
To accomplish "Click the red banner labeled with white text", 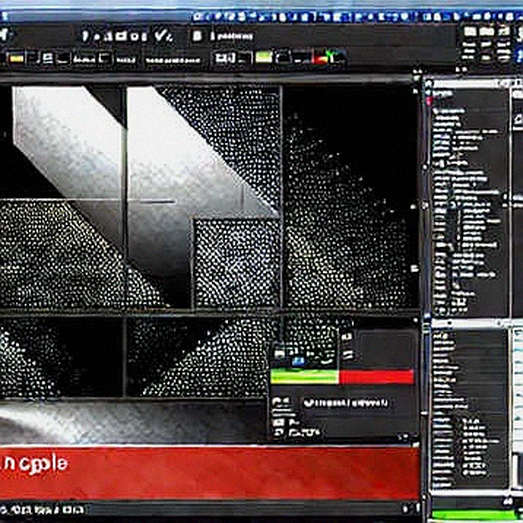I will (209, 473).
